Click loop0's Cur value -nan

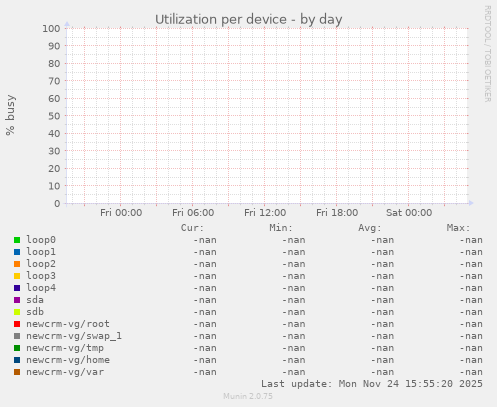point(205,240)
